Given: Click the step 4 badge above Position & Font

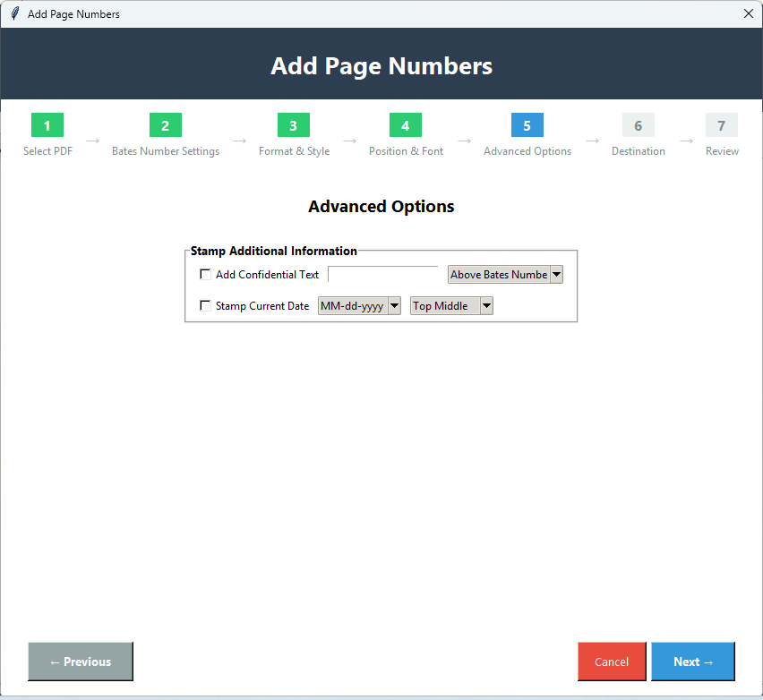Looking at the screenshot, I should point(405,125).
